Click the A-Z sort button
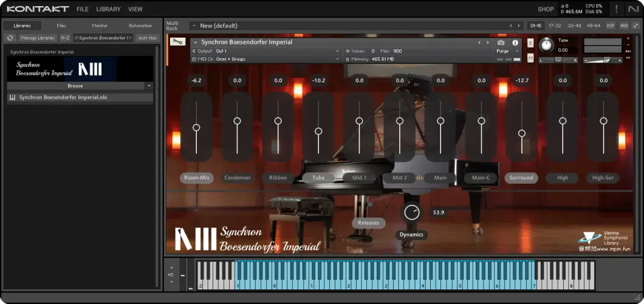 65,38
